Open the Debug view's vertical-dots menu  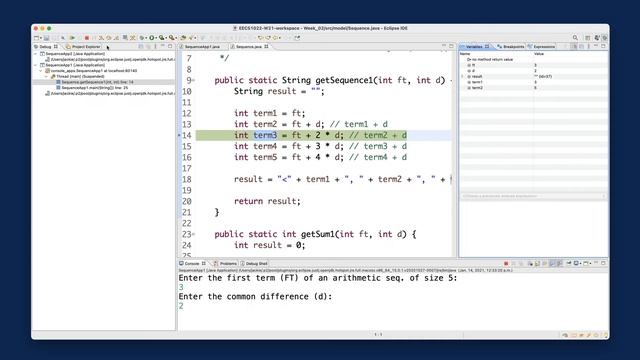tap(155, 47)
